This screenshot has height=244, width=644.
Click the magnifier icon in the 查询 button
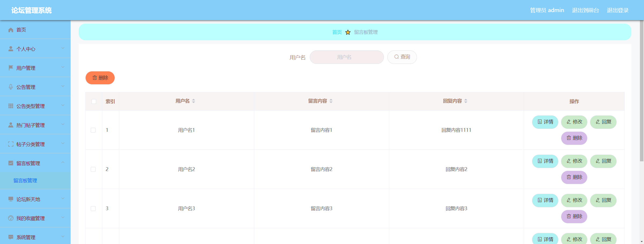[396, 57]
